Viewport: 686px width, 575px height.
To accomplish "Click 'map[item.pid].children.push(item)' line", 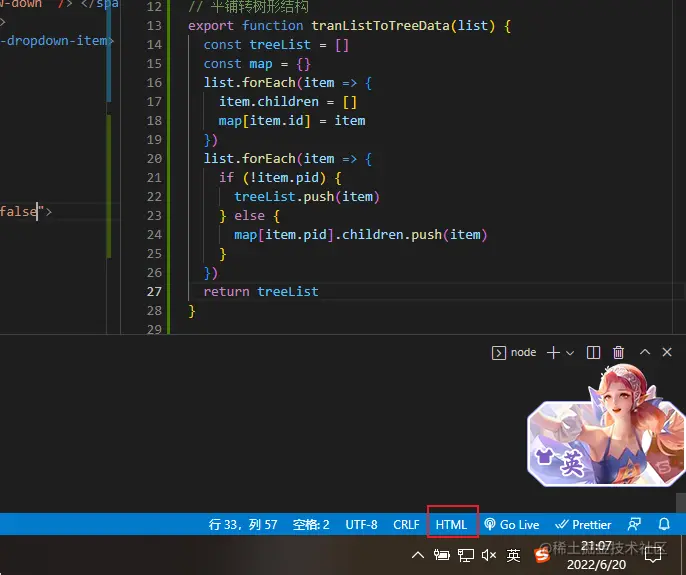I will pyautogui.click(x=360, y=235).
